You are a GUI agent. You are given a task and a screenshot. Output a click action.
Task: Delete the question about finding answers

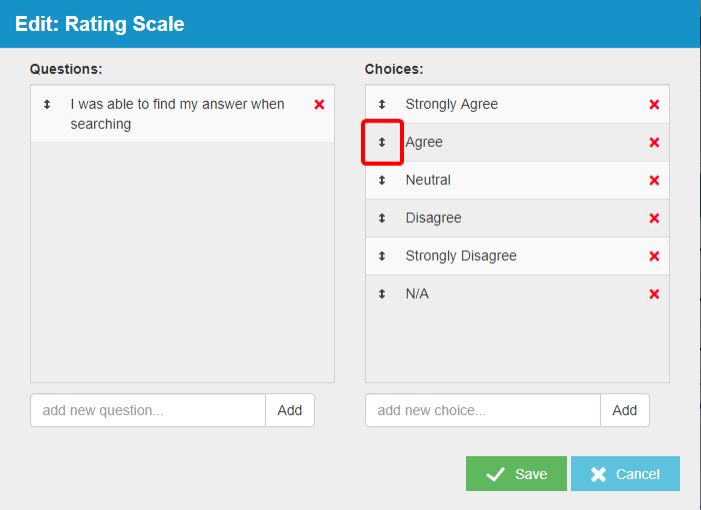pos(319,104)
